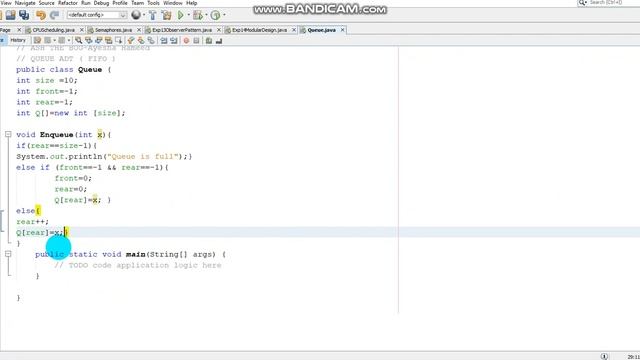Close the Semaphores.java tab
Viewport: 640px width, 360px height.
click(139, 30)
